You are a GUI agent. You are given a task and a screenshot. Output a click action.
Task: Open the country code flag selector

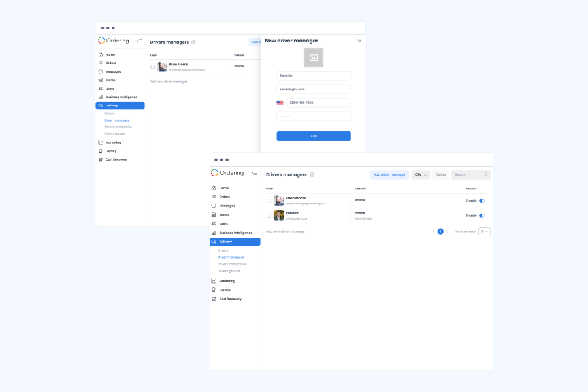click(x=281, y=103)
